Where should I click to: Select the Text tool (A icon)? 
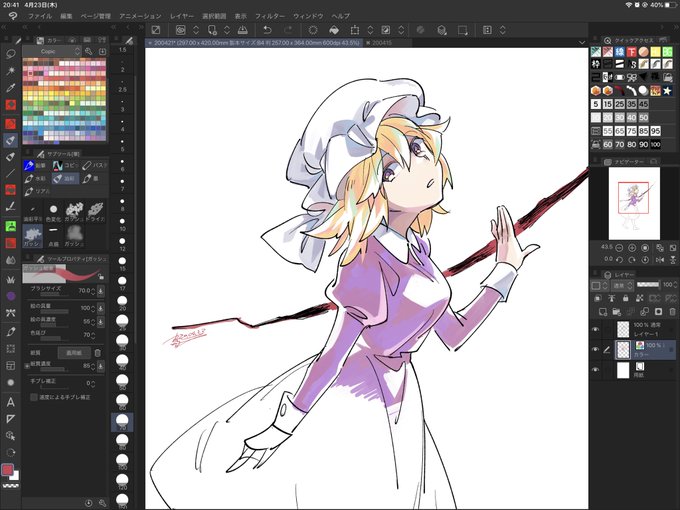(11, 402)
